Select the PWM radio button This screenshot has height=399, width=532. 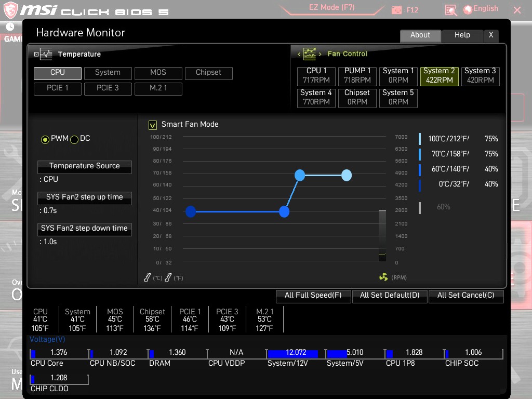(x=45, y=139)
